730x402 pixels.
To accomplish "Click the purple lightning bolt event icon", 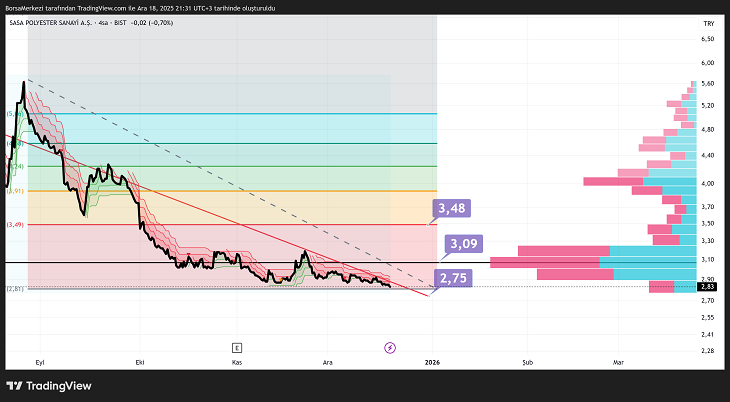I will (x=389, y=347).
